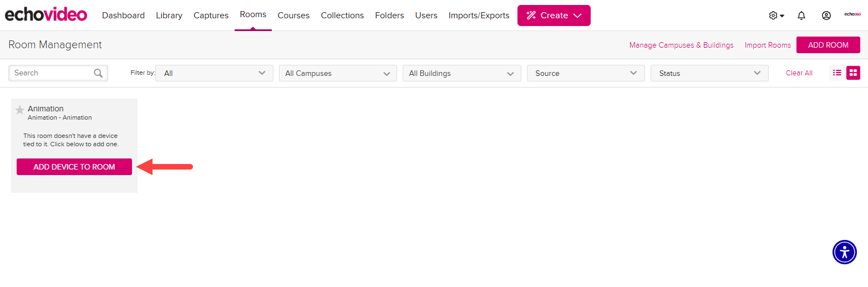This screenshot has height=287, width=868.
Task: Expand the Source filter dropdown
Action: 586,73
